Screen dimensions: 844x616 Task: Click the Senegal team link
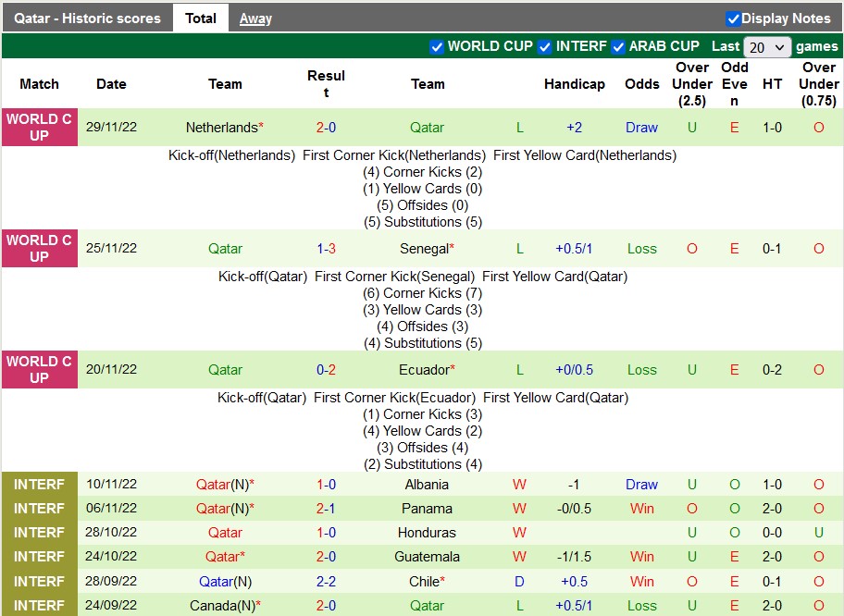pos(425,249)
